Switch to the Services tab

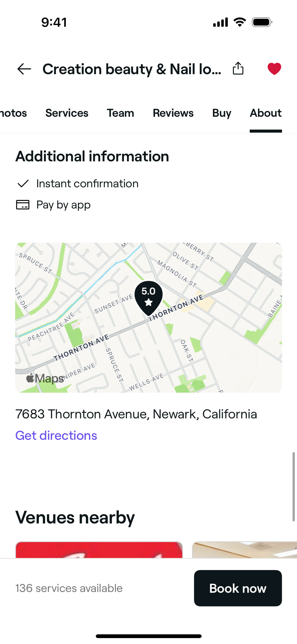coord(67,113)
